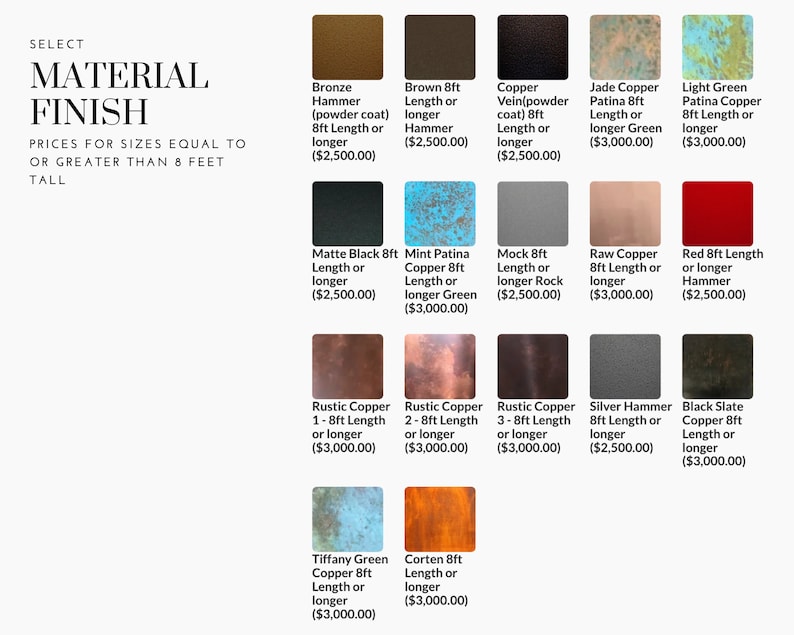Choose the Mock Rock gray swatch
This screenshot has height=635, width=794.
[533, 214]
